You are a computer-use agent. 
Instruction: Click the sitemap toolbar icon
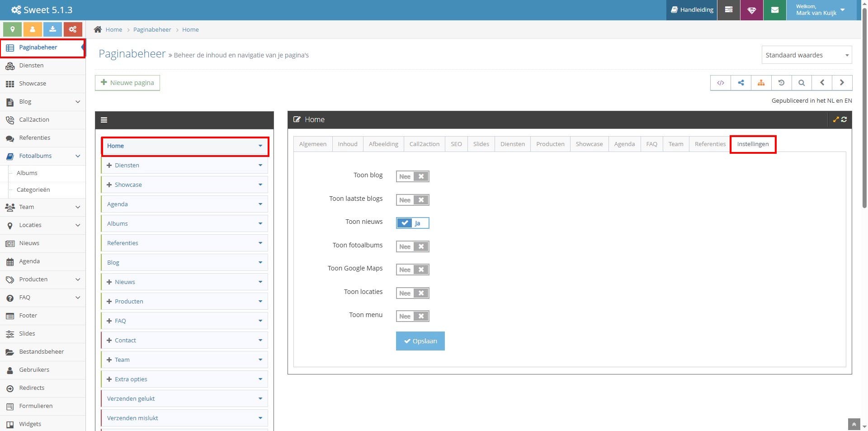[761, 83]
